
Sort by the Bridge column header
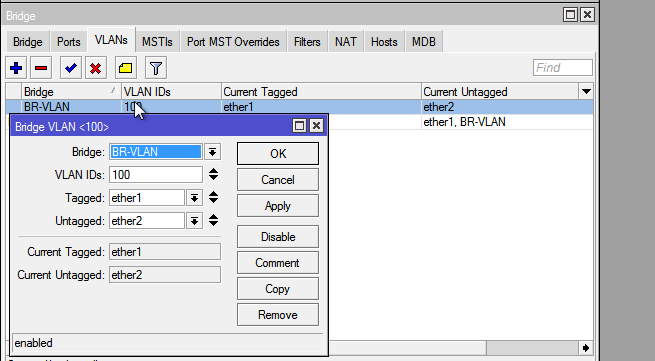[71, 92]
